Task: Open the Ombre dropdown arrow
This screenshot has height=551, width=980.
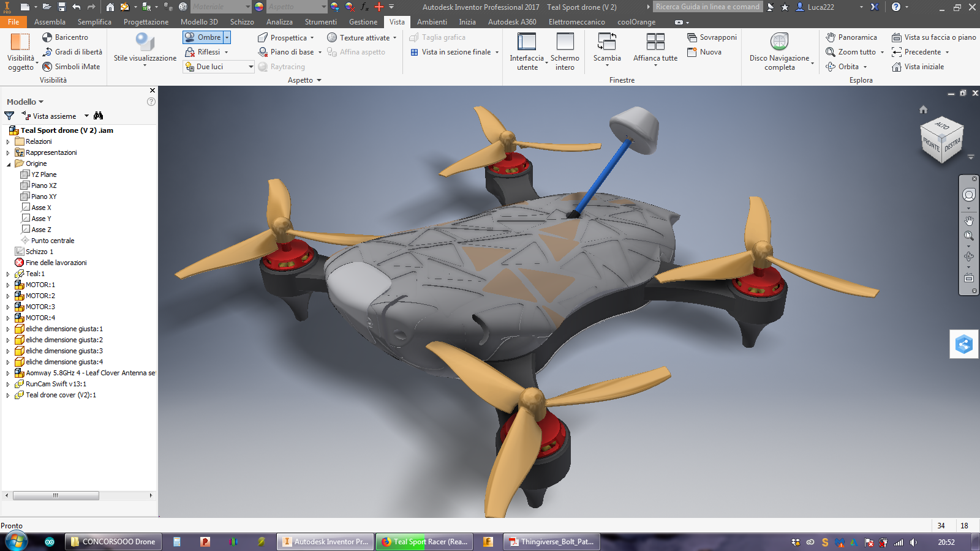Action: [227, 37]
